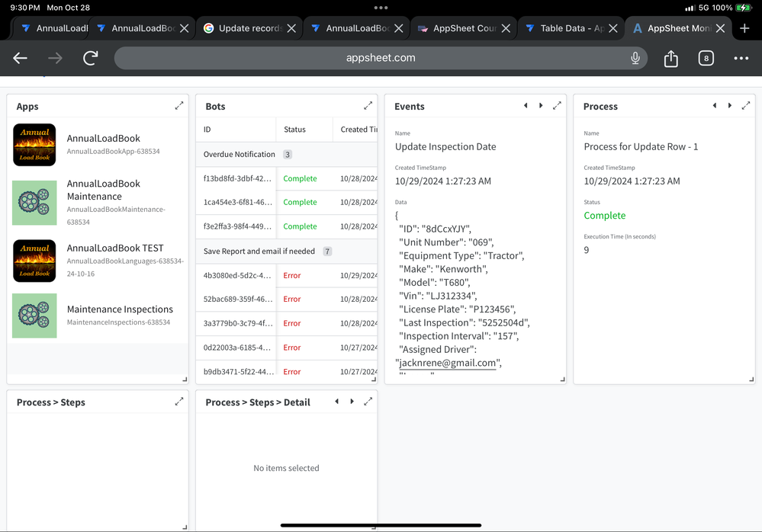Go to previous record in Events panel
Viewport: 762px width, 532px height.
[526, 105]
